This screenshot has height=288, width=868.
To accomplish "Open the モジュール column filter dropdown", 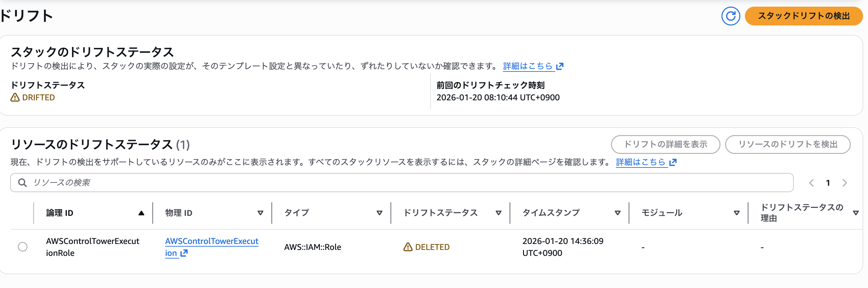I will coord(737,213).
